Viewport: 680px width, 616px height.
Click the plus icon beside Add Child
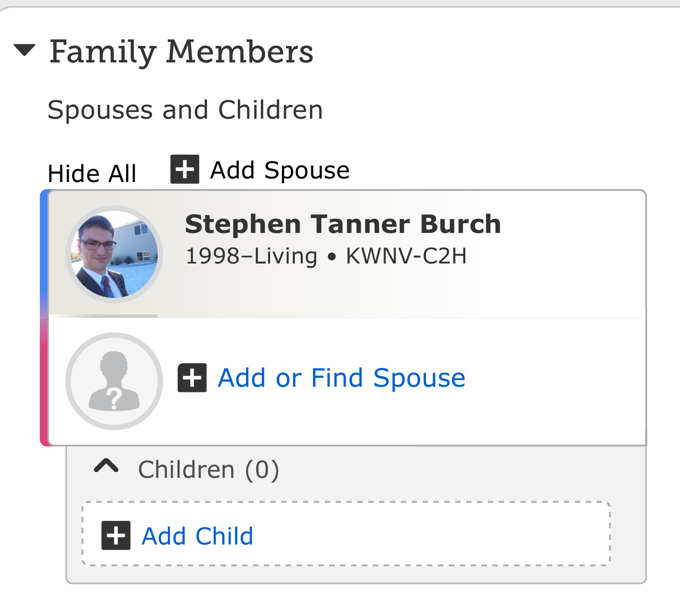[116, 535]
